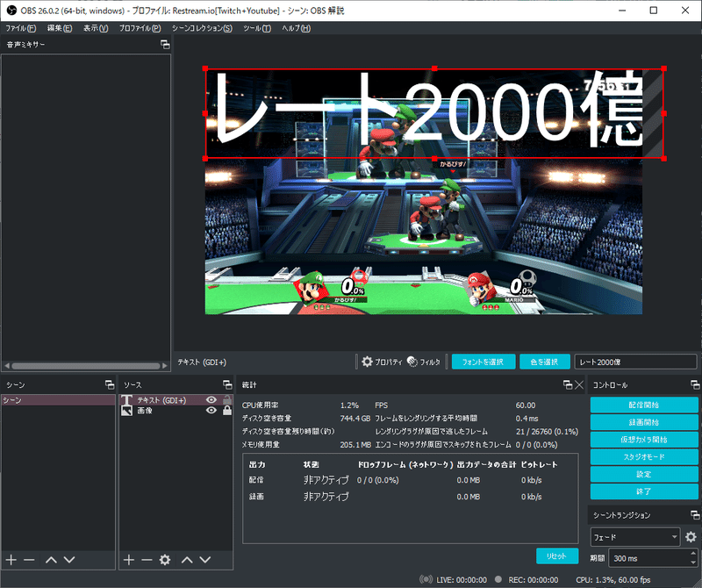Open the ファイル(F) menu

[x=20, y=28]
